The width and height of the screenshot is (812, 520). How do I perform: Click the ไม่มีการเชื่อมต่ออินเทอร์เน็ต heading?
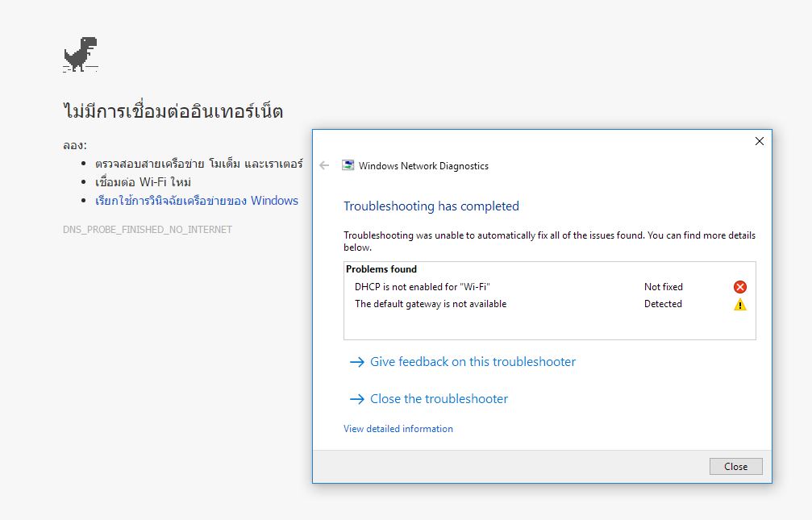pyautogui.click(x=173, y=110)
